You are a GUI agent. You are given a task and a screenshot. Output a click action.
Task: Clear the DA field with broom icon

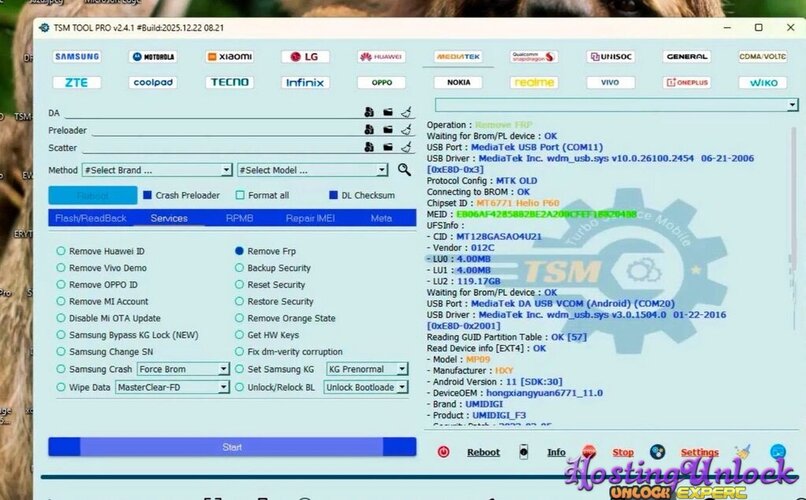pos(406,112)
